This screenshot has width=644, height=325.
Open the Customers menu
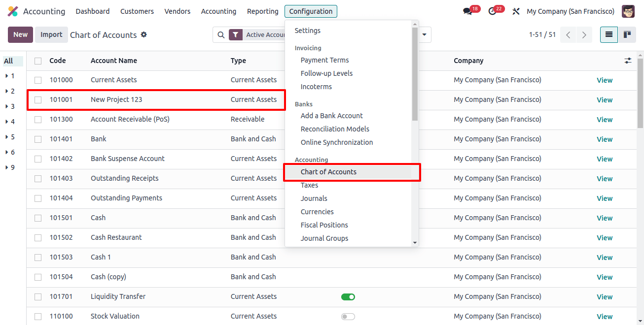point(137,11)
